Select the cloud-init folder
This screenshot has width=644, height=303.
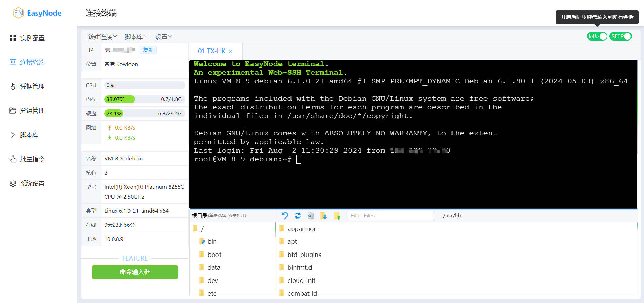point(301,281)
